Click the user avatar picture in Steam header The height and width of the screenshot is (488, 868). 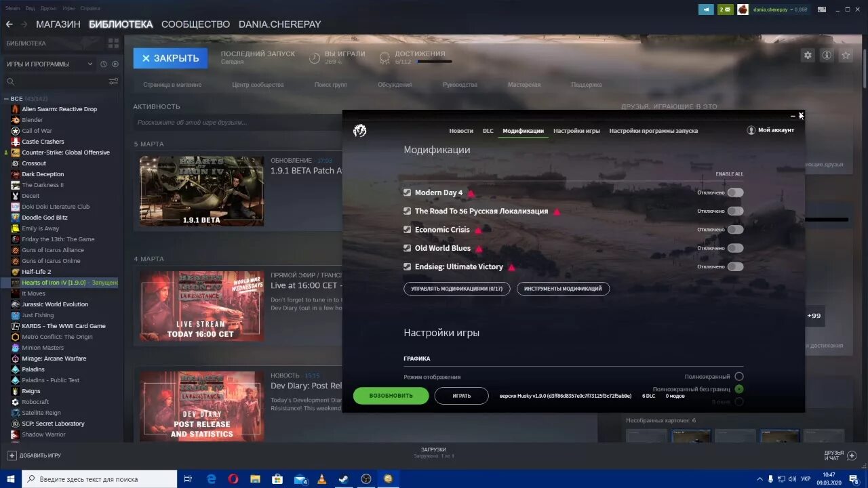[743, 9]
